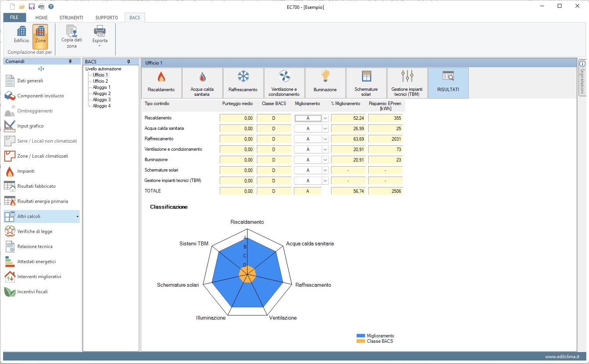
Task: Switch to the SUPPORTO ribbon tab
Action: [107, 18]
